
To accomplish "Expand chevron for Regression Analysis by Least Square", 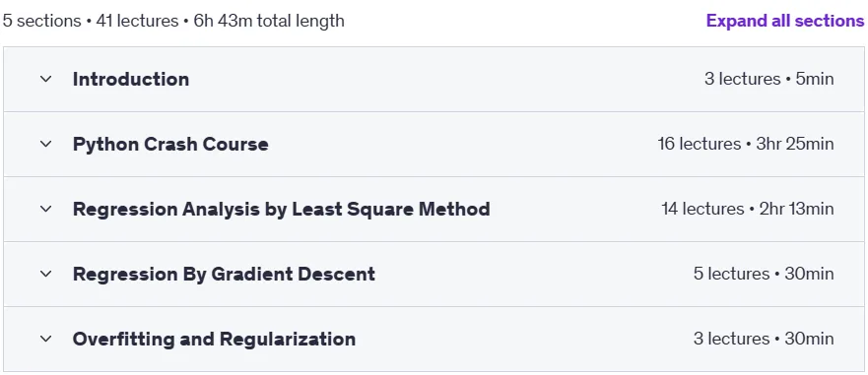I will pyautogui.click(x=46, y=209).
